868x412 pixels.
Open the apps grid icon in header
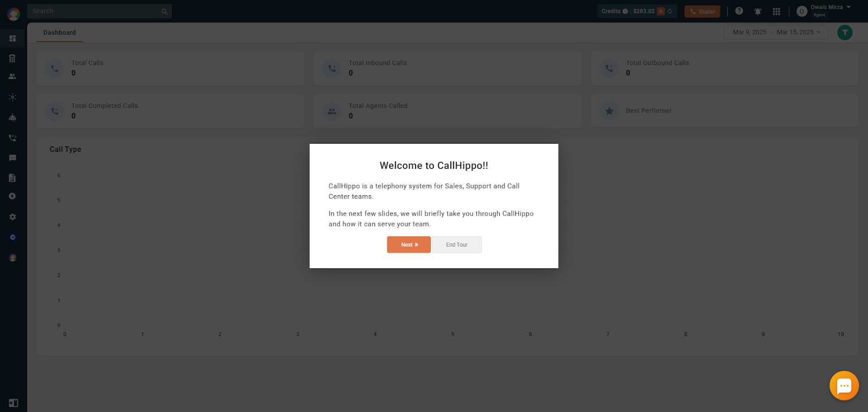776,11
